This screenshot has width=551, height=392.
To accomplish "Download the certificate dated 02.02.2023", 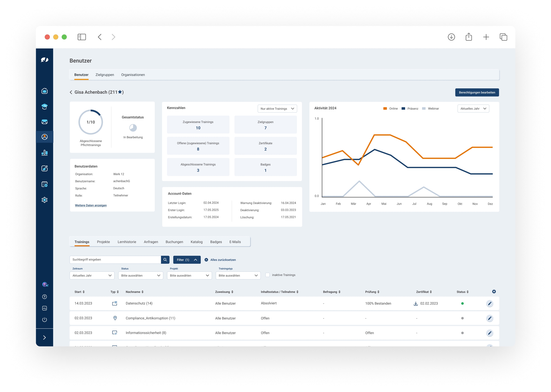I will pyautogui.click(x=416, y=304).
